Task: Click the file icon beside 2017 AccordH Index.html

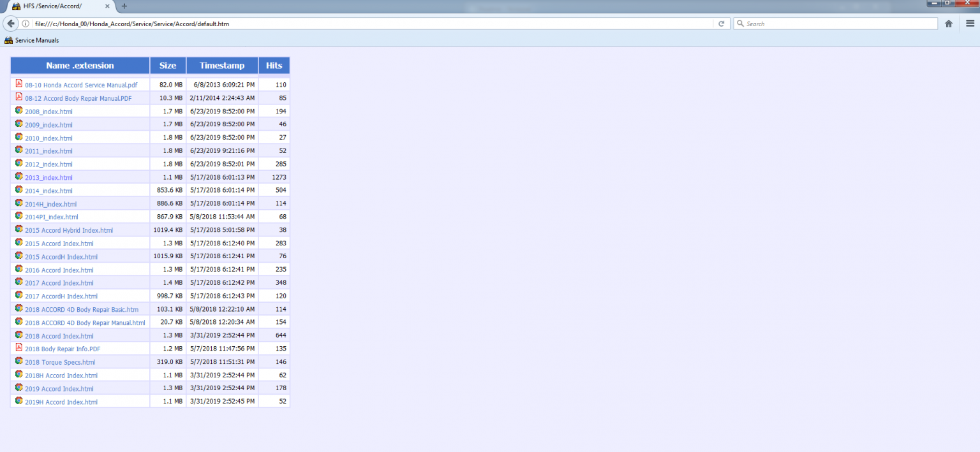Action: pos(19,295)
